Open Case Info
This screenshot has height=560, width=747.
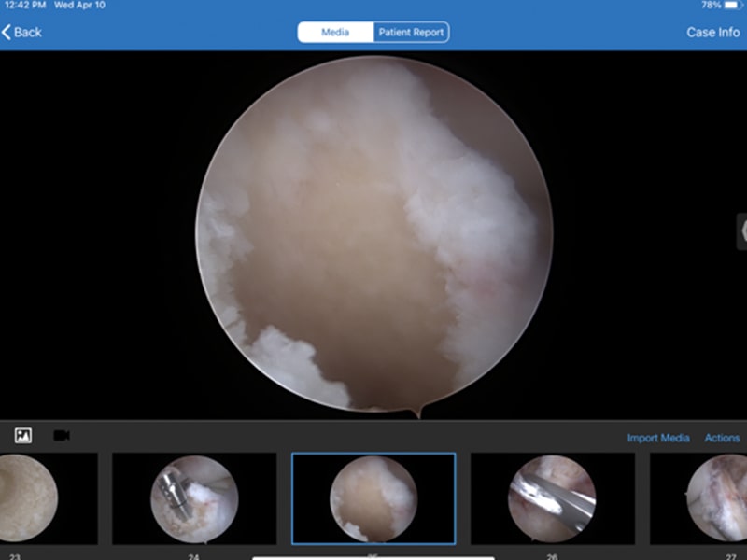point(712,33)
